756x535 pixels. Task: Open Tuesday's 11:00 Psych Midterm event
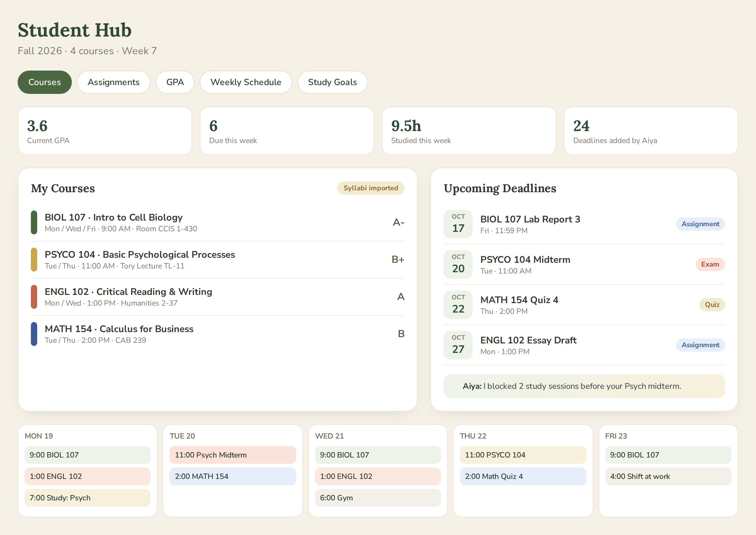pyautogui.click(x=232, y=455)
